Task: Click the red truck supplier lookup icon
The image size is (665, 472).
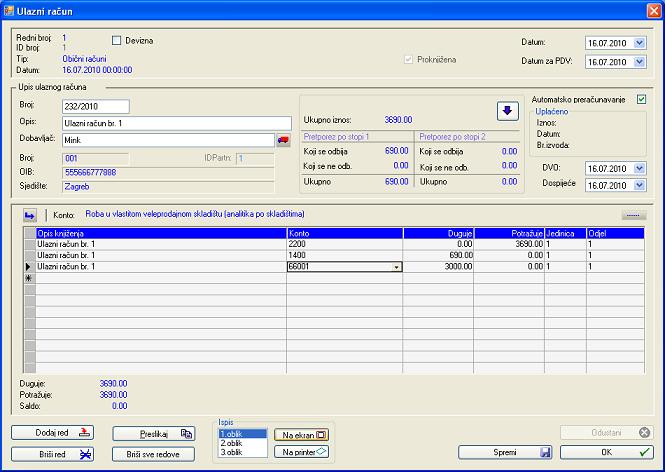Action: [283, 140]
